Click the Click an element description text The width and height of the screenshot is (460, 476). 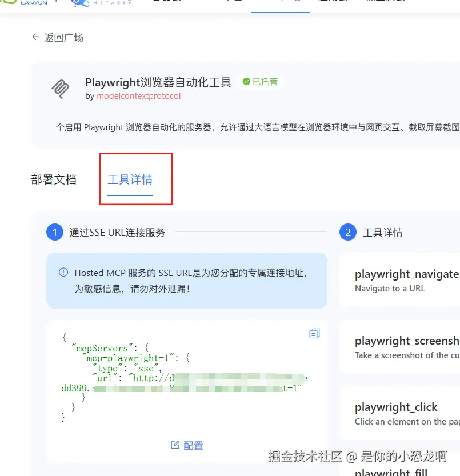tap(407, 422)
